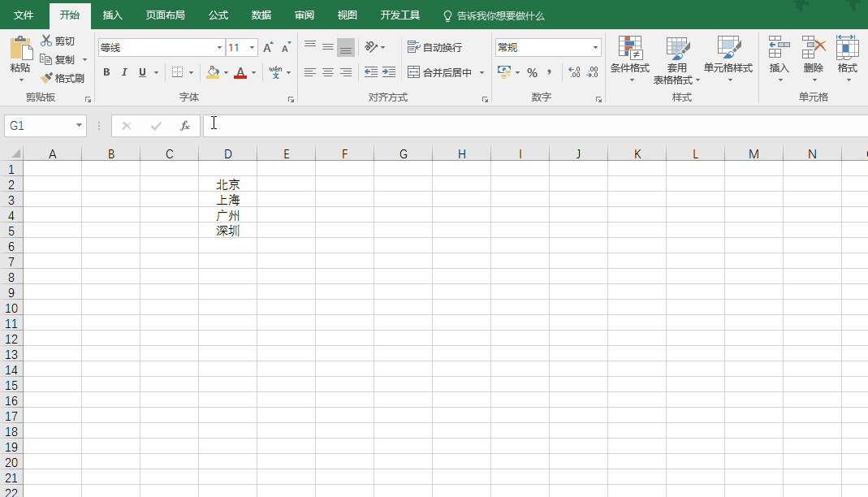Apply percent style format
The height and width of the screenshot is (497, 868).
coord(532,72)
